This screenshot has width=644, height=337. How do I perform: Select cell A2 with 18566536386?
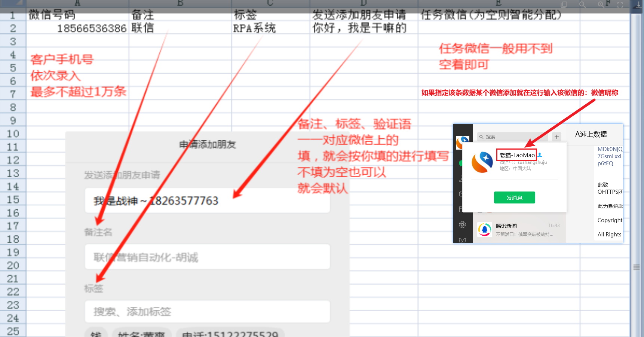(78, 28)
